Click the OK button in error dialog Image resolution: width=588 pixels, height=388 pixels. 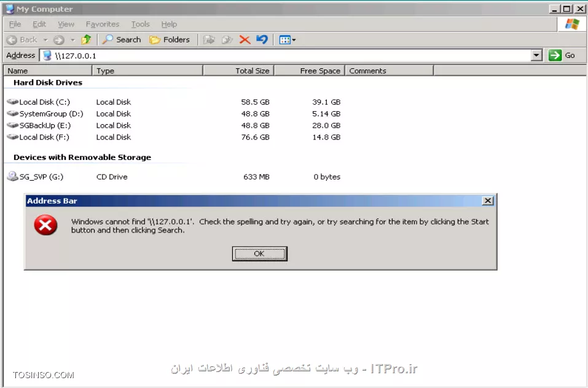[x=259, y=254]
